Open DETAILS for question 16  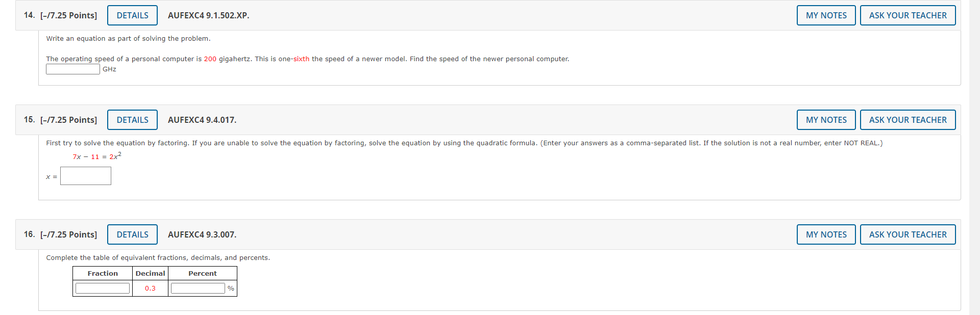click(x=132, y=234)
